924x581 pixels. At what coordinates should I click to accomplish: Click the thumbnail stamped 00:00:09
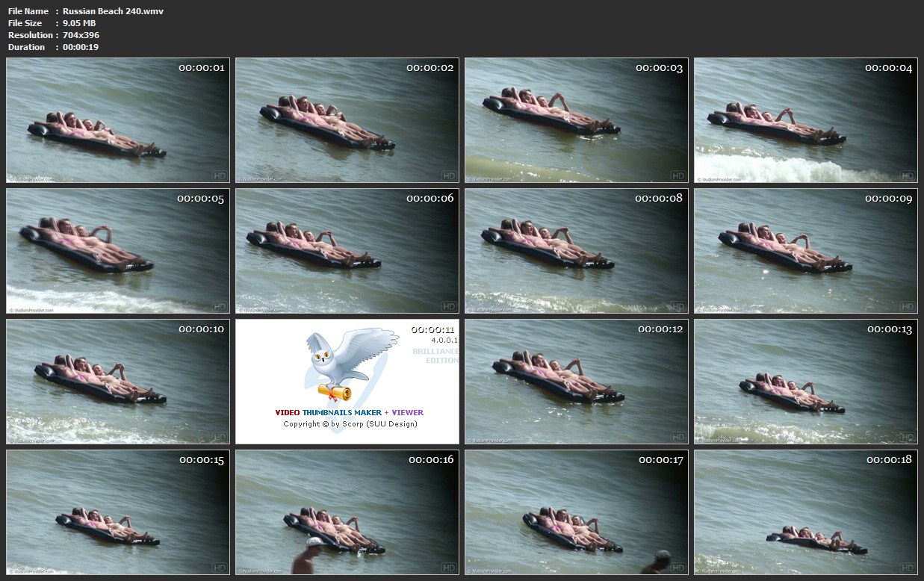[805, 251]
